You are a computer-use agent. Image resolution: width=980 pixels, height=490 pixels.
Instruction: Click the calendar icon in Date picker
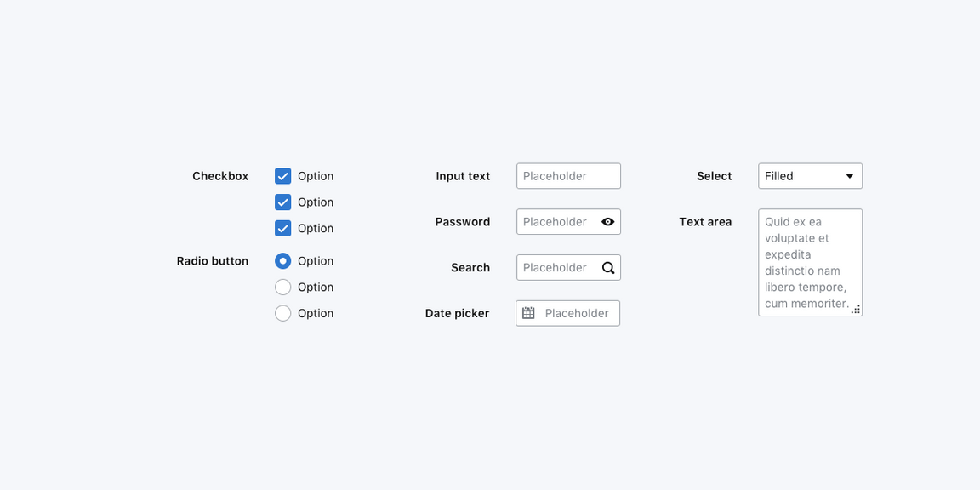point(528,313)
